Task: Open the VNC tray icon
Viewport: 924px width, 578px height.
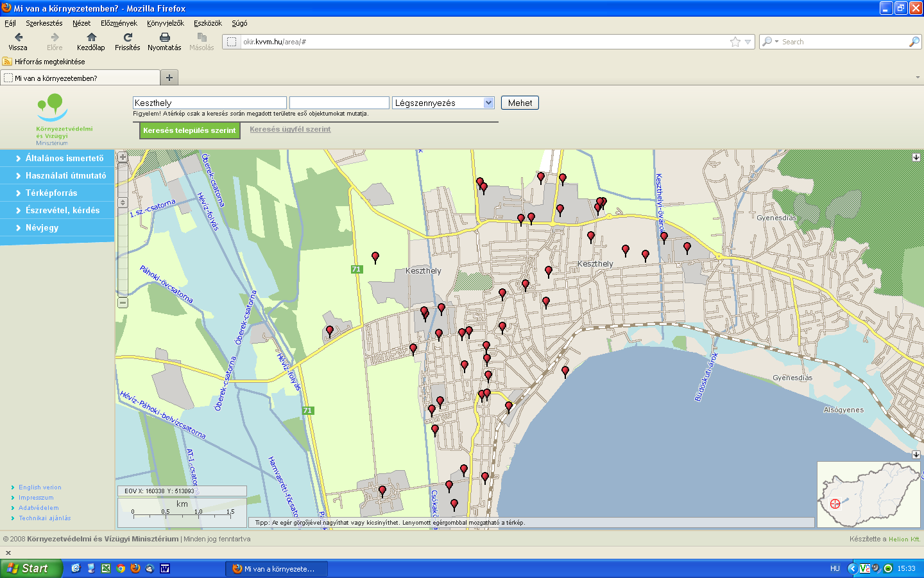Action: pos(864,568)
